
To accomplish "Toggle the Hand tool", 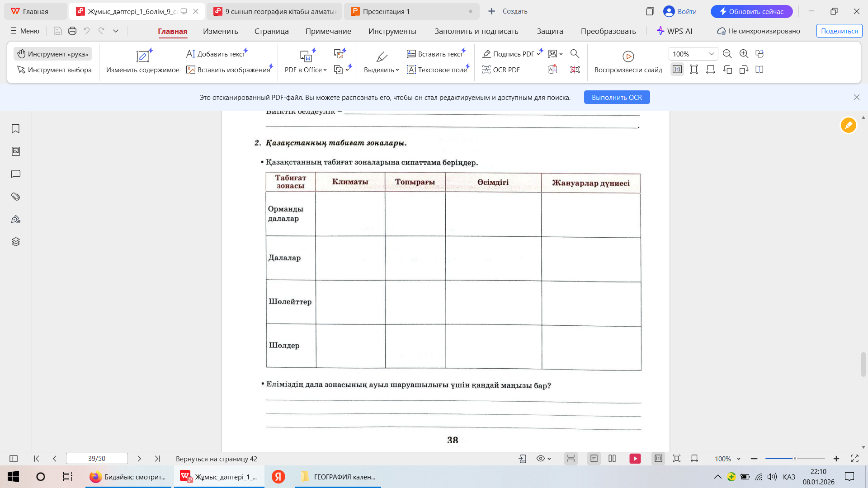I will click(x=53, y=54).
